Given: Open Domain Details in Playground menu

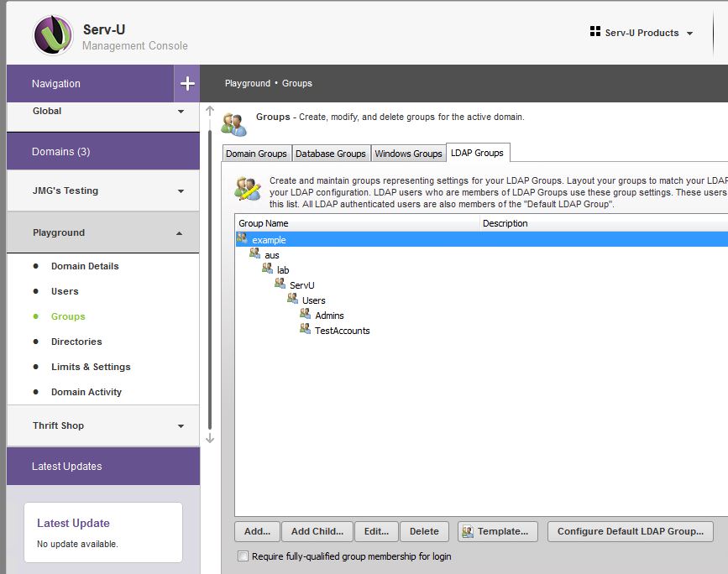Looking at the screenshot, I should coord(85,266).
